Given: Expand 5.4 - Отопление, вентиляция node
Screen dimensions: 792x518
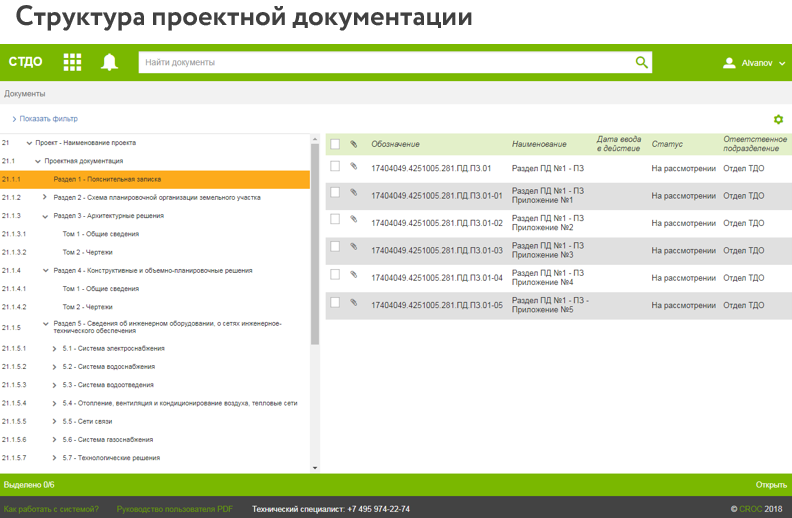Looking at the screenshot, I should [54, 403].
